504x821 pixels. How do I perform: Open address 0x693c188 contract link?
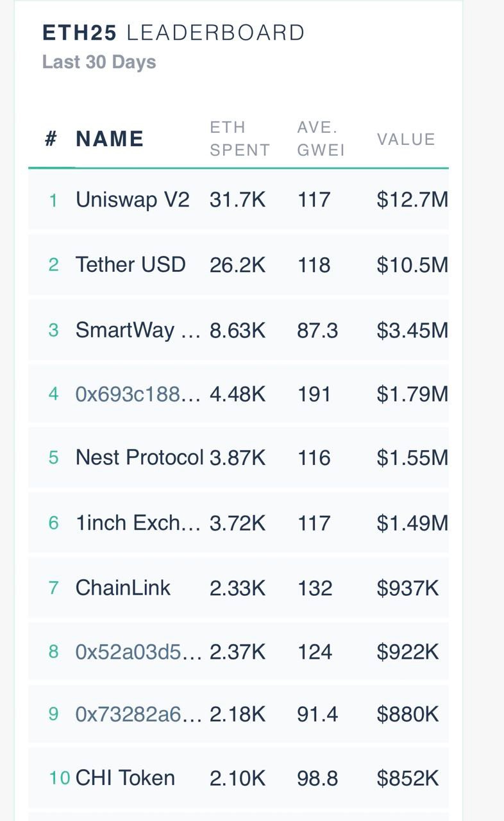[x=139, y=394]
